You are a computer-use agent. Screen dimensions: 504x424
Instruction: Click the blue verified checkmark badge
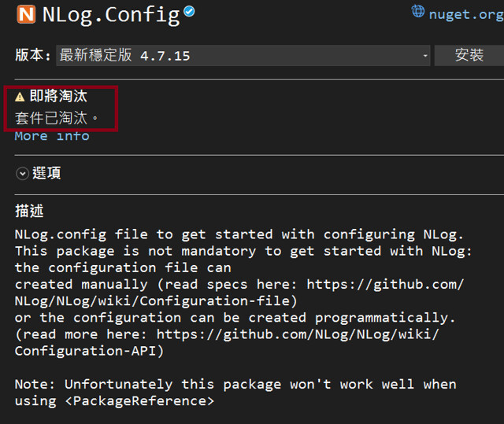click(x=189, y=12)
